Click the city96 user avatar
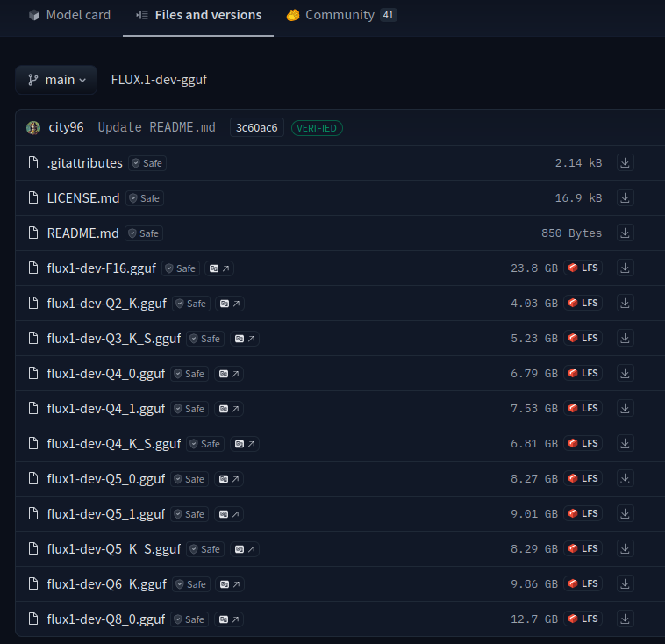The height and width of the screenshot is (644, 665). (x=33, y=128)
